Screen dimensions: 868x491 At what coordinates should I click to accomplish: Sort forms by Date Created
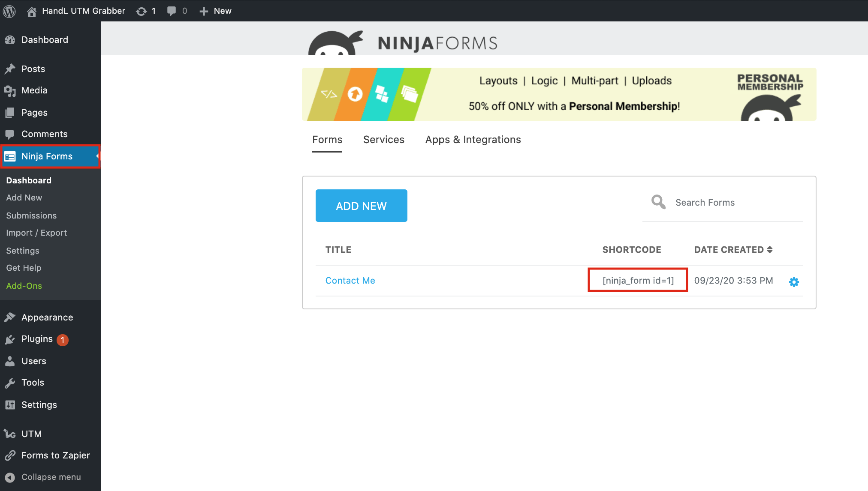(x=733, y=249)
